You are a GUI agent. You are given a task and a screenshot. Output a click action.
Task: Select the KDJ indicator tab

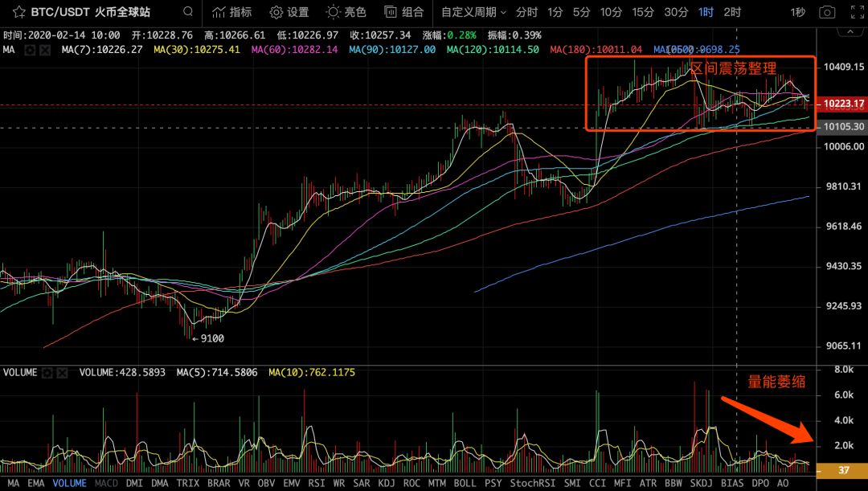[387, 483]
